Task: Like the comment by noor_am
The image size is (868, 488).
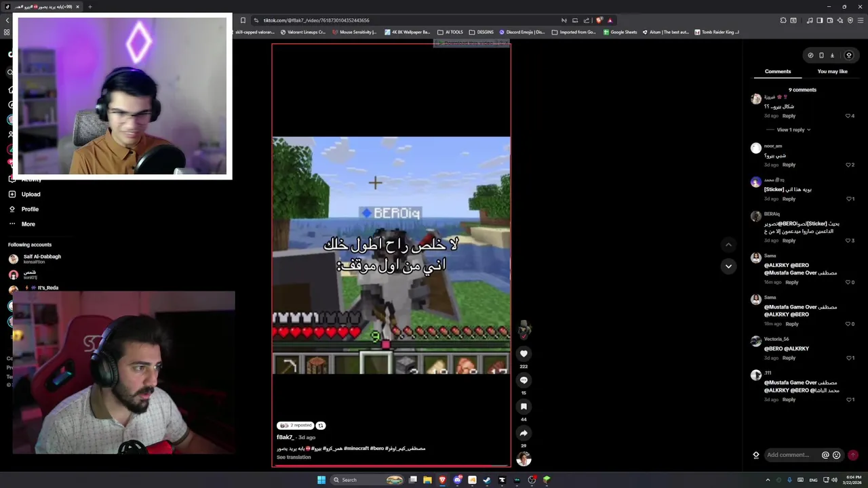Action: [848, 165]
